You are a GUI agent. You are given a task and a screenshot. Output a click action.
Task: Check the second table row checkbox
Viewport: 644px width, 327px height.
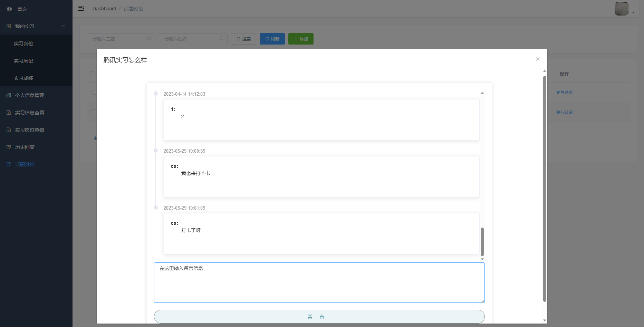pyautogui.click(x=94, y=112)
